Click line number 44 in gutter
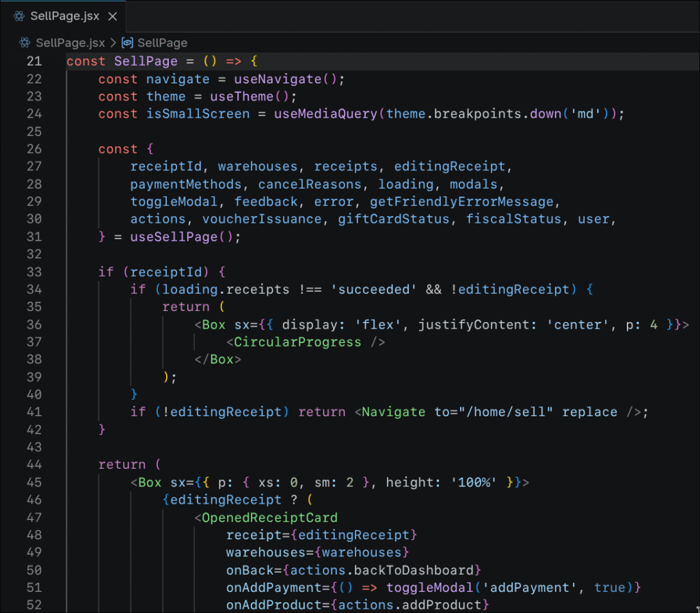Viewport: 700px width, 613px height. point(34,465)
